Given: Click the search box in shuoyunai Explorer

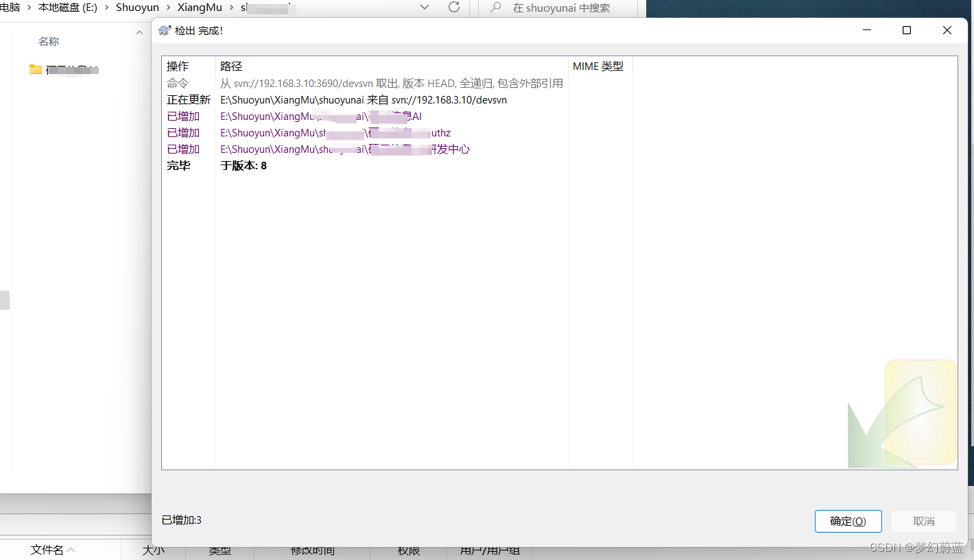Looking at the screenshot, I should 558,8.
